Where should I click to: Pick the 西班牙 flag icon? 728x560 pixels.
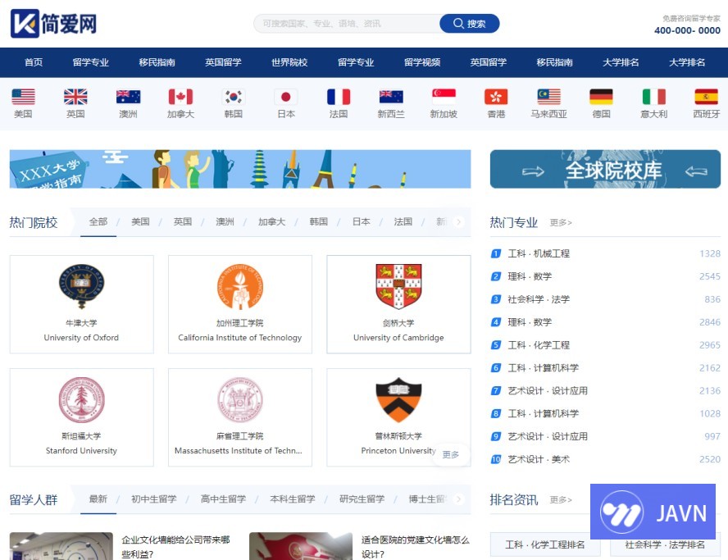point(707,97)
